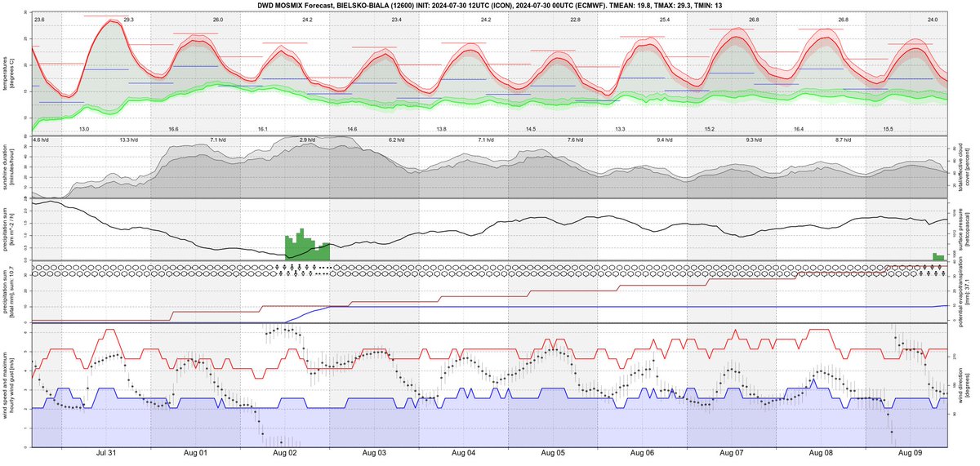This screenshot has width=980, height=466.
Task: Click the Aug 04 date label
Action: click(x=464, y=453)
